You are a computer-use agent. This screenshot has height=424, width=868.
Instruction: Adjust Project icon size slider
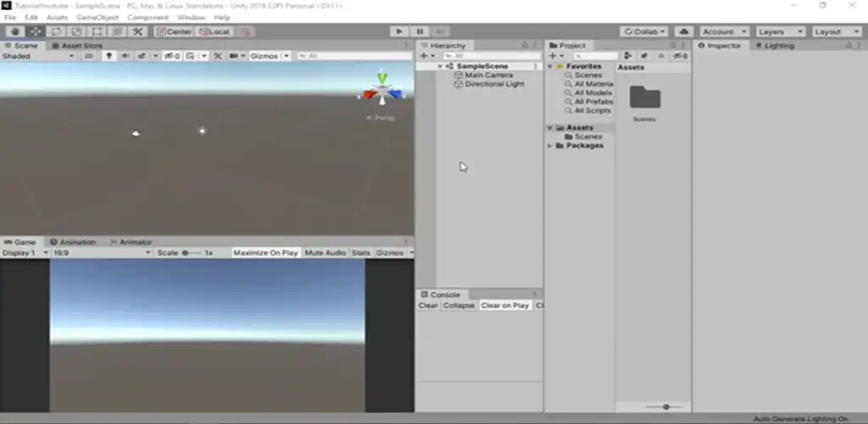666,407
